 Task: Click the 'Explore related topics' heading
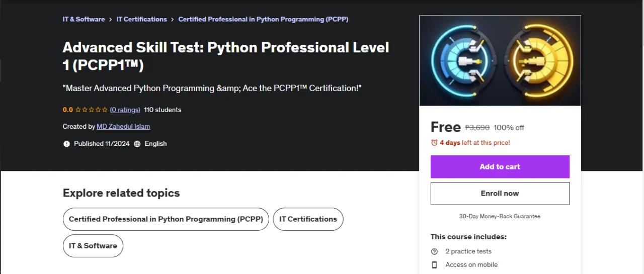click(121, 193)
